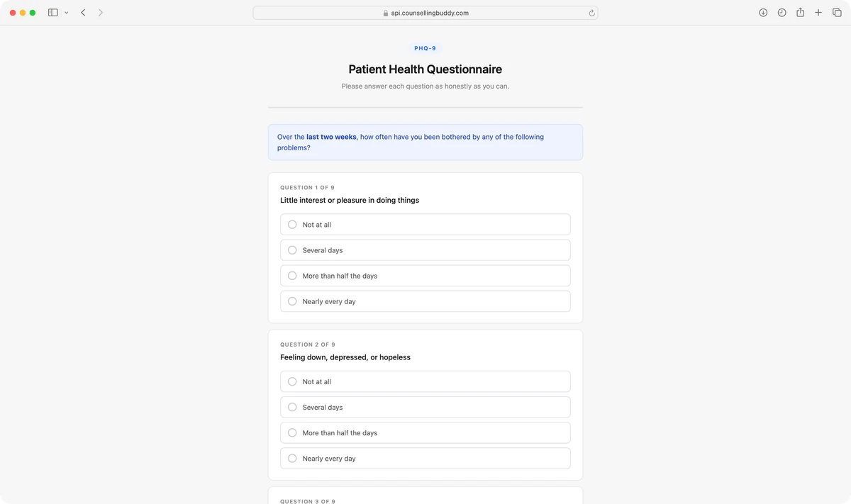Open a new tab with the plus icon
This screenshot has height=504, width=851.
pyautogui.click(x=818, y=12)
